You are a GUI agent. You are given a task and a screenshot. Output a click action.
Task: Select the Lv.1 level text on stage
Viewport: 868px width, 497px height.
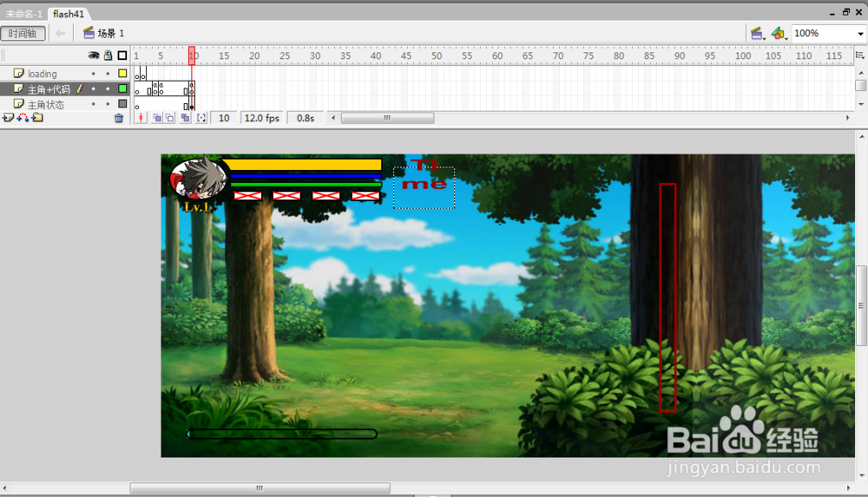[198, 207]
